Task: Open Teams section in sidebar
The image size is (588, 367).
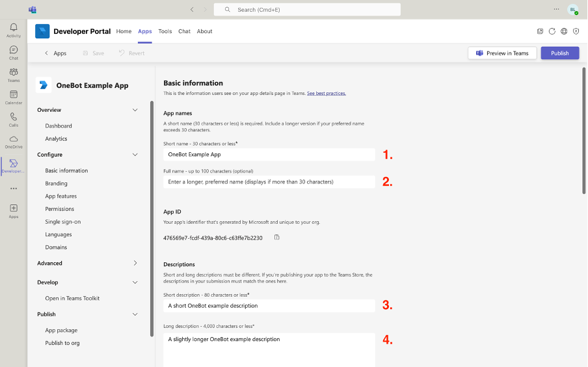Action: [x=14, y=75]
